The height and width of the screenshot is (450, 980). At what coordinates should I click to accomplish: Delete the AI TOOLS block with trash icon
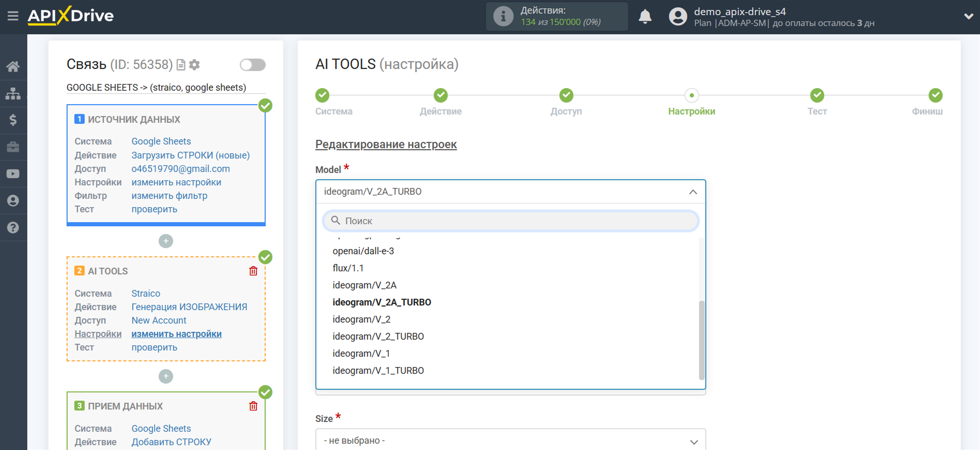pyautogui.click(x=253, y=271)
